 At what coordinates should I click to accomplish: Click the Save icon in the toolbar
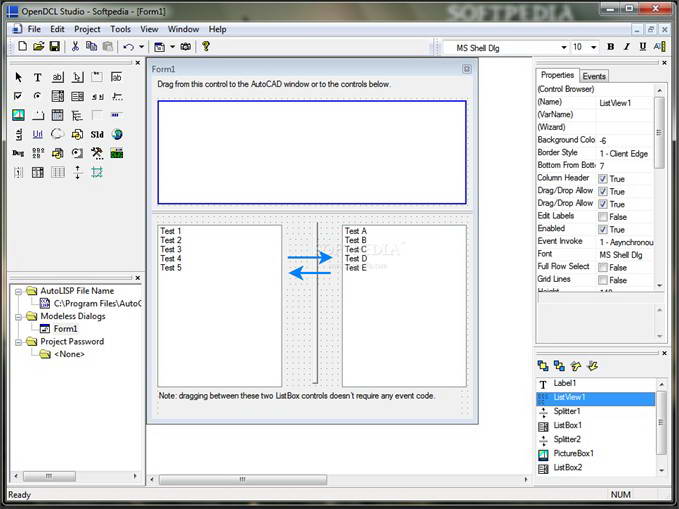[55, 47]
